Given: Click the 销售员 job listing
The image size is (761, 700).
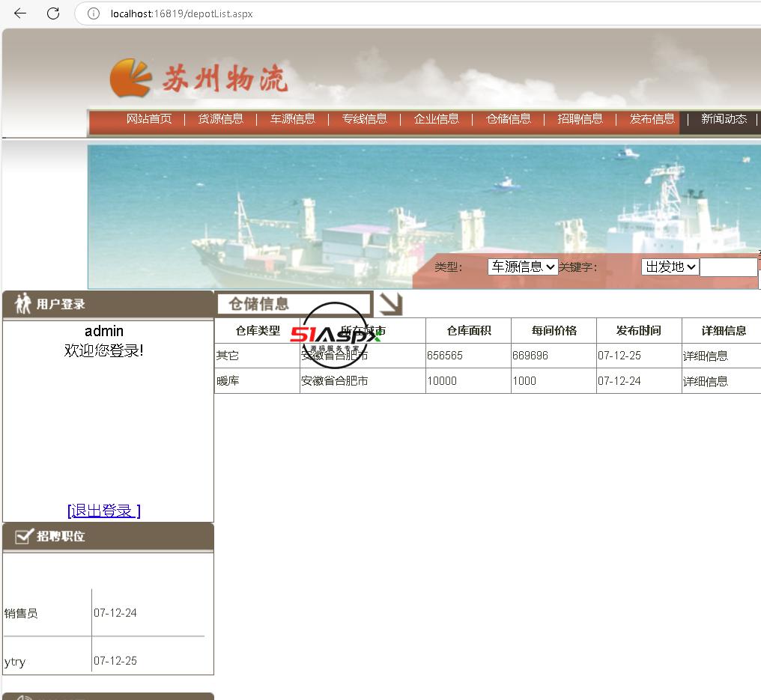Looking at the screenshot, I should coord(21,613).
